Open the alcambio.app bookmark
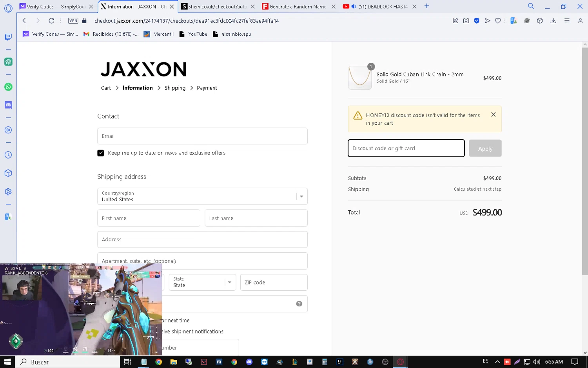The height and width of the screenshot is (368, 588). (x=232, y=34)
